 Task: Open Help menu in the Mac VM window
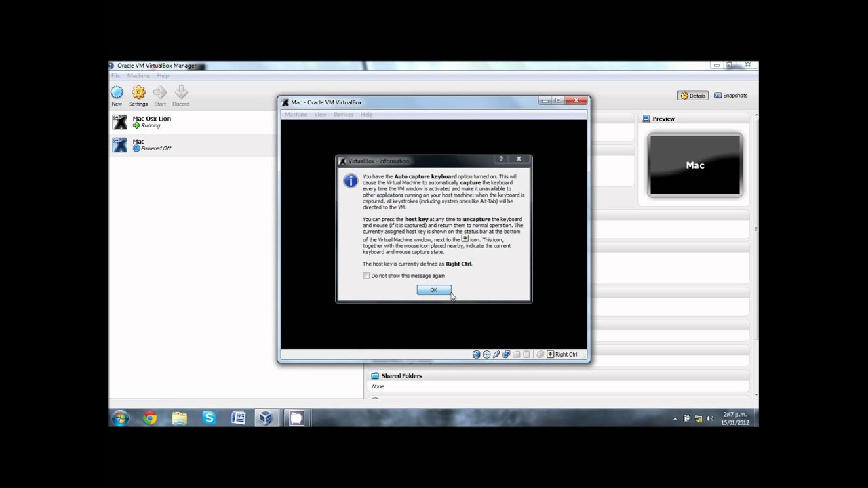click(366, 115)
